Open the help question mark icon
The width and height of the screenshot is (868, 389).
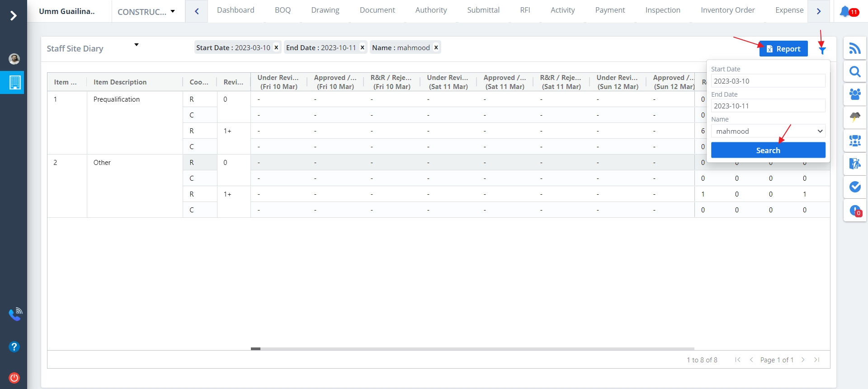(14, 347)
